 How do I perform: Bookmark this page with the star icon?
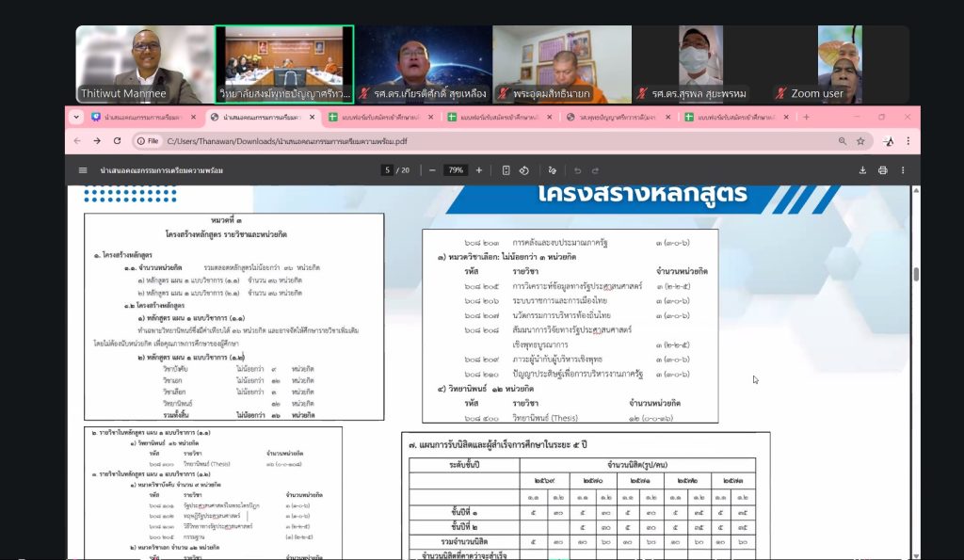[x=860, y=141]
